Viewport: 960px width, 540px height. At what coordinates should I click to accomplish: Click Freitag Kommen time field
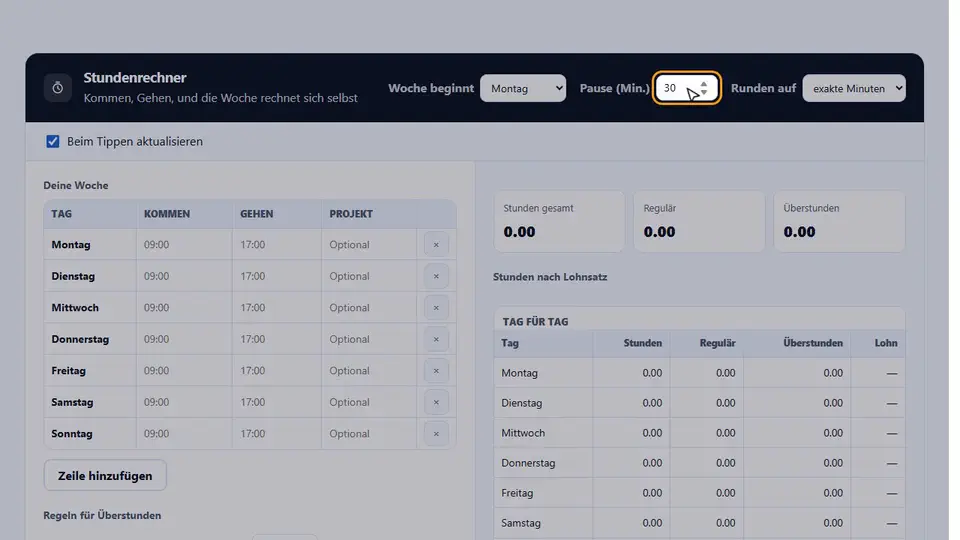(x=184, y=371)
